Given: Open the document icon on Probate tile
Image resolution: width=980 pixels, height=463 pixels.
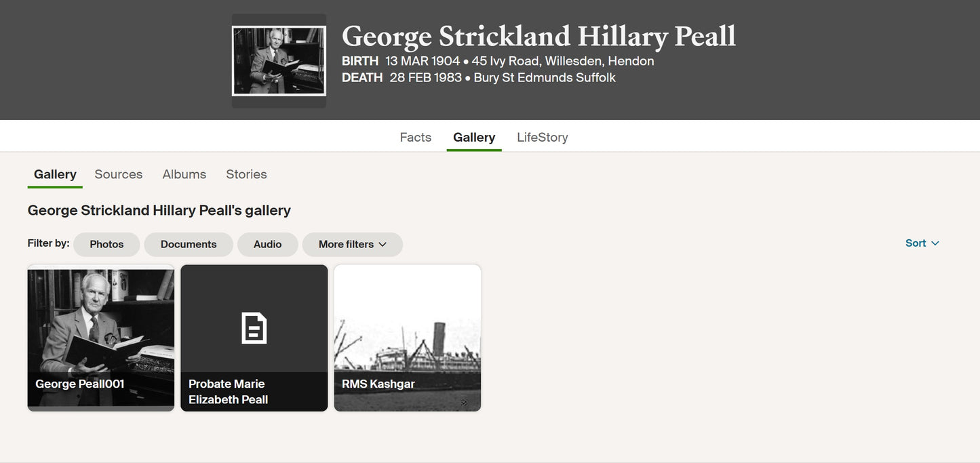Looking at the screenshot, I should [254, 328].
